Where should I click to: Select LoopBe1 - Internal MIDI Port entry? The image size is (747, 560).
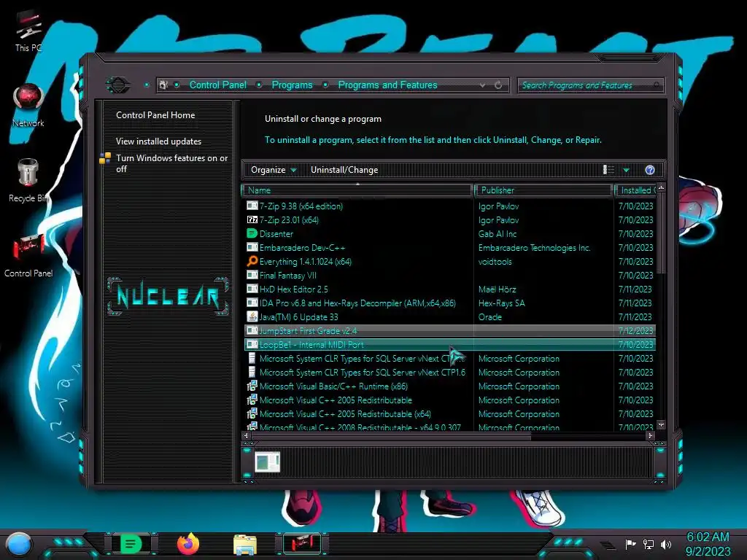(x=449, y=344)
